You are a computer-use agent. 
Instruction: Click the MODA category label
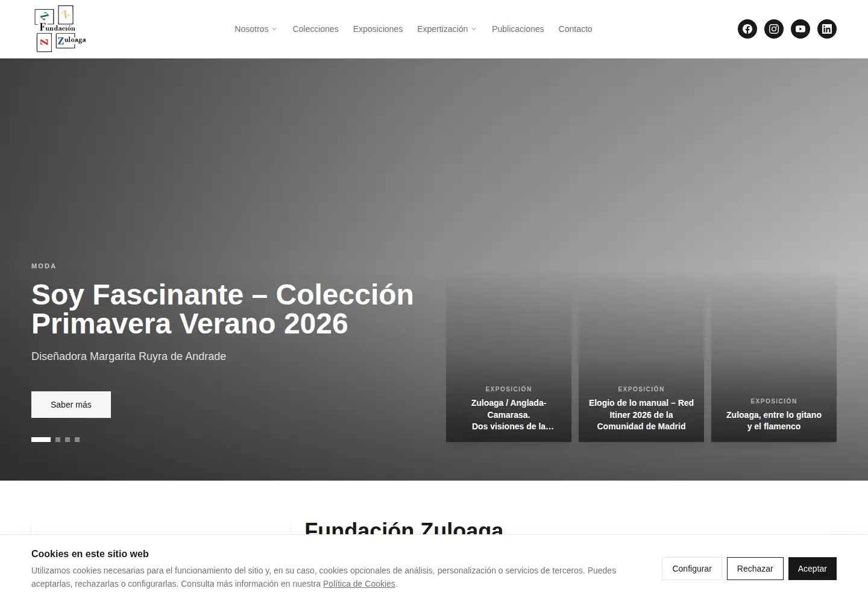point(44,266)
